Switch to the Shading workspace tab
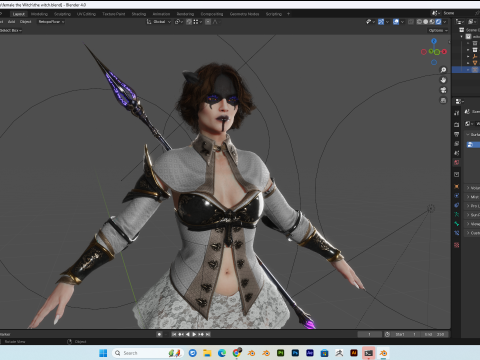 click(x=139, y=14)
